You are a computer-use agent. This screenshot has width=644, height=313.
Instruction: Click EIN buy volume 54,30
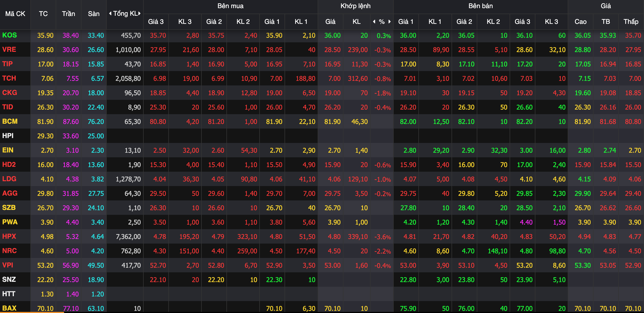click(x=249, y=151)
